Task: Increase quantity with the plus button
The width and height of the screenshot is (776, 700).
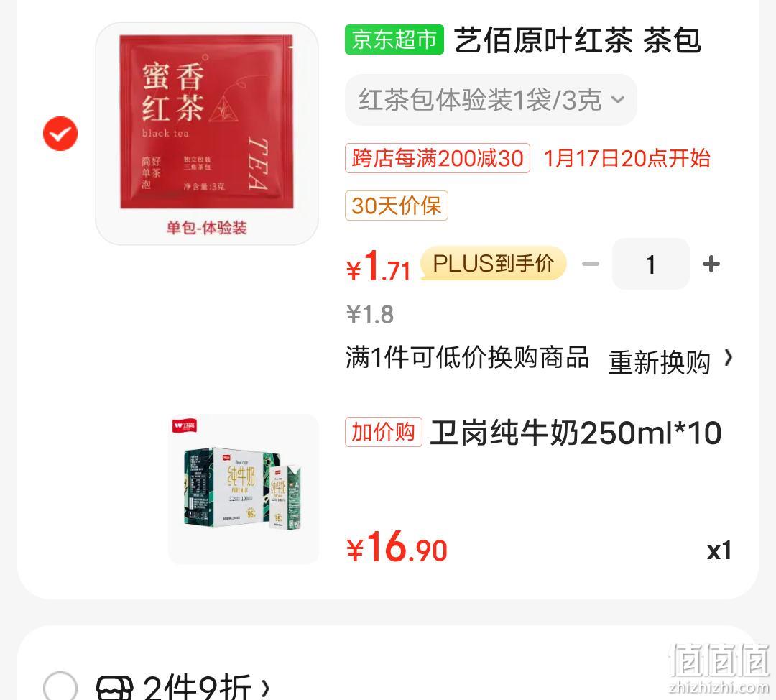Action: coord(711,264)
